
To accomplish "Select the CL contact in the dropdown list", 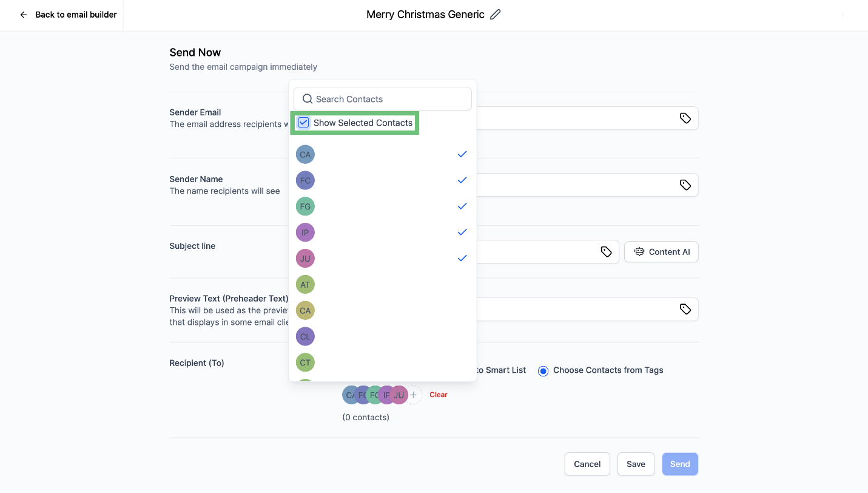I will 382,337.
